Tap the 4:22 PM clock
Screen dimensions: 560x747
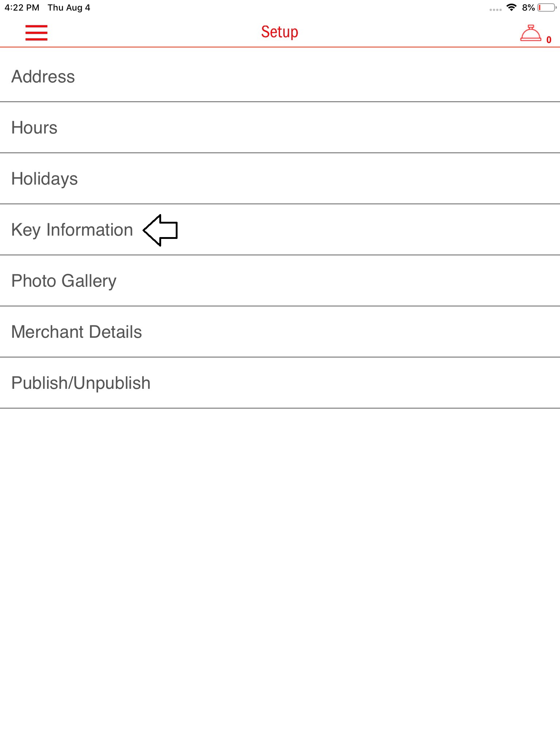[22, 8]
